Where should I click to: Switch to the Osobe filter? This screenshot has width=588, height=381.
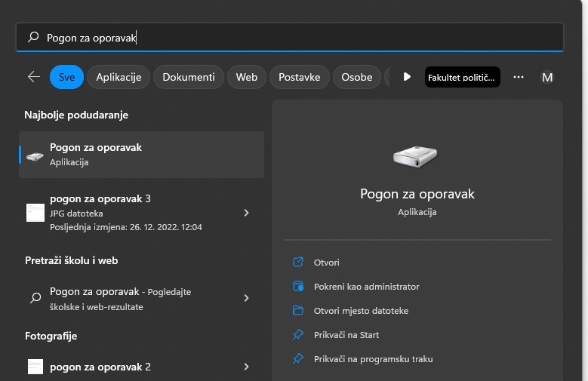click(356, 77)
